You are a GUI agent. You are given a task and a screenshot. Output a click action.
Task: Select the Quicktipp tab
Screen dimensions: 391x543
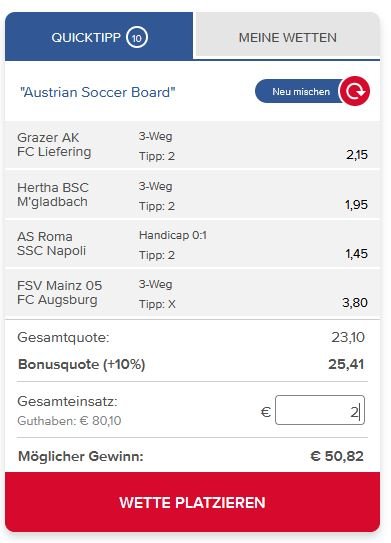click(x=99, y=36)
